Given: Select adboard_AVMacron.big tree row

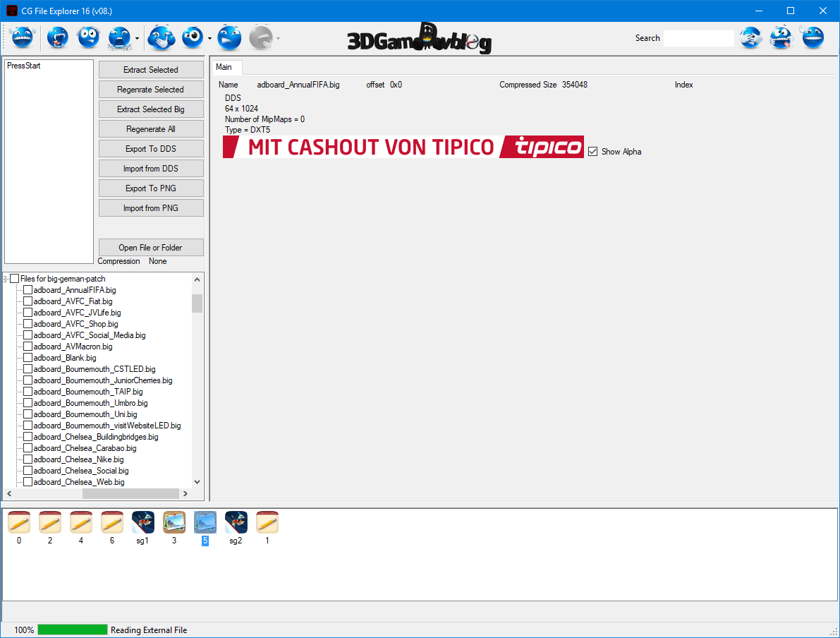Looking at the screenshot, I should pyautogui.click(x=73, y=347).
